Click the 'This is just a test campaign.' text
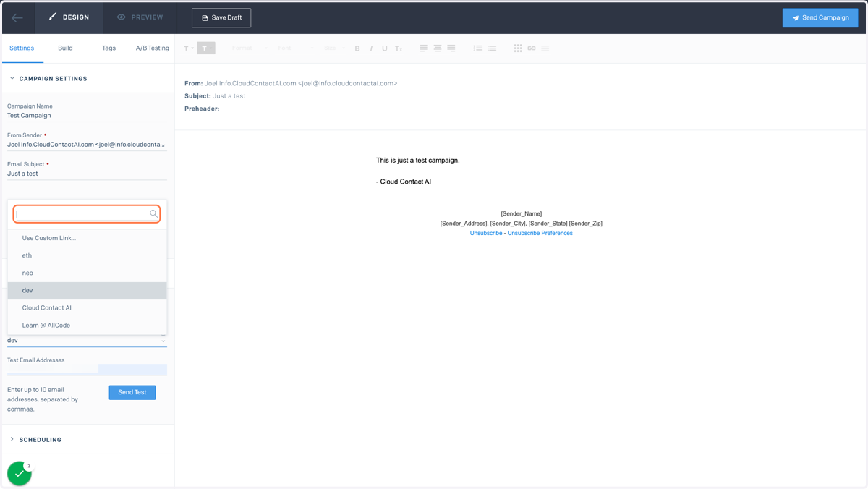 [417, 161]
